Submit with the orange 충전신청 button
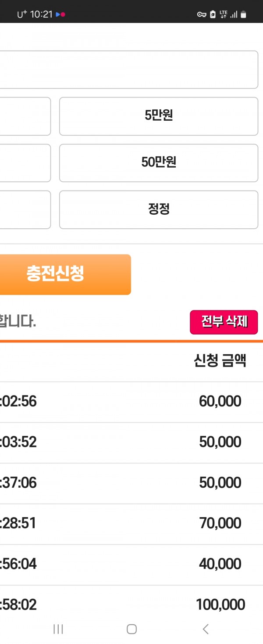The height and width of the screenshot is (644, 263). click(x=65, y=274)
